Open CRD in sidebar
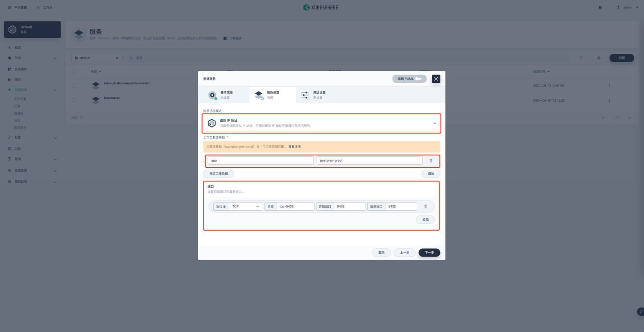This screenshot has height=332, width=644. [18, 149]
